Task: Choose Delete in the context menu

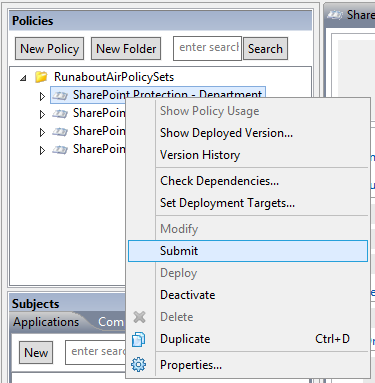Action: [248, 317]
